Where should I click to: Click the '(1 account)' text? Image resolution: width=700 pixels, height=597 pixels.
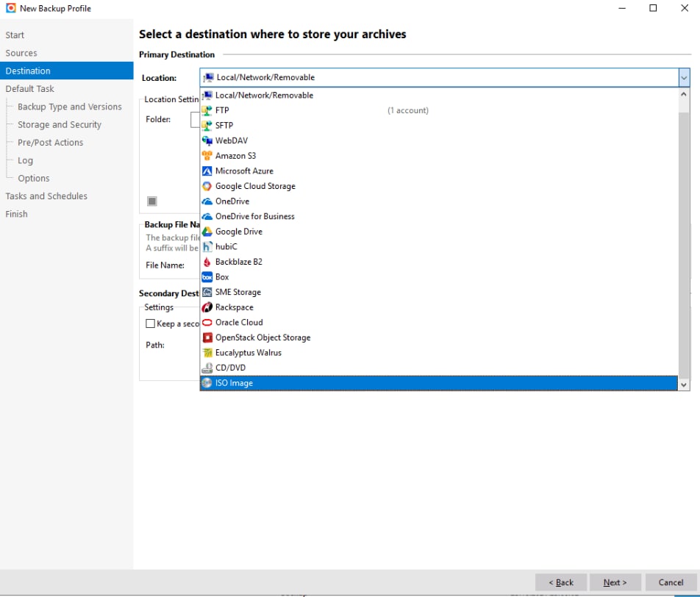click(407, 110)
